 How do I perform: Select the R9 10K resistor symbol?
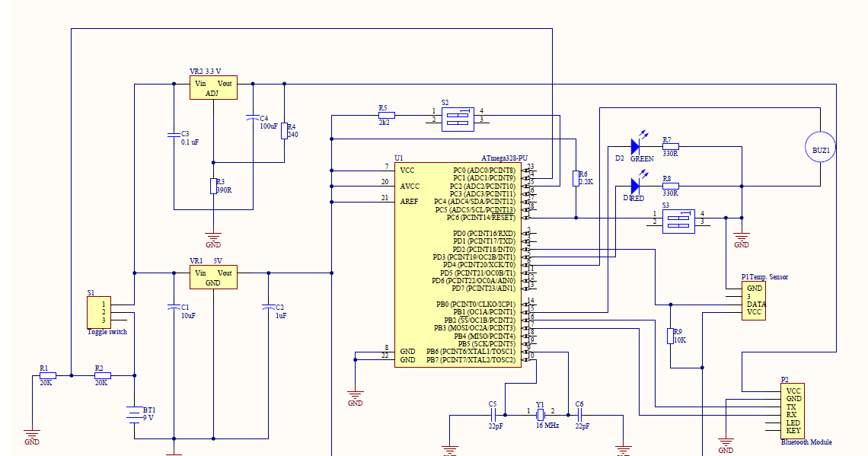(x=670, y=336)
